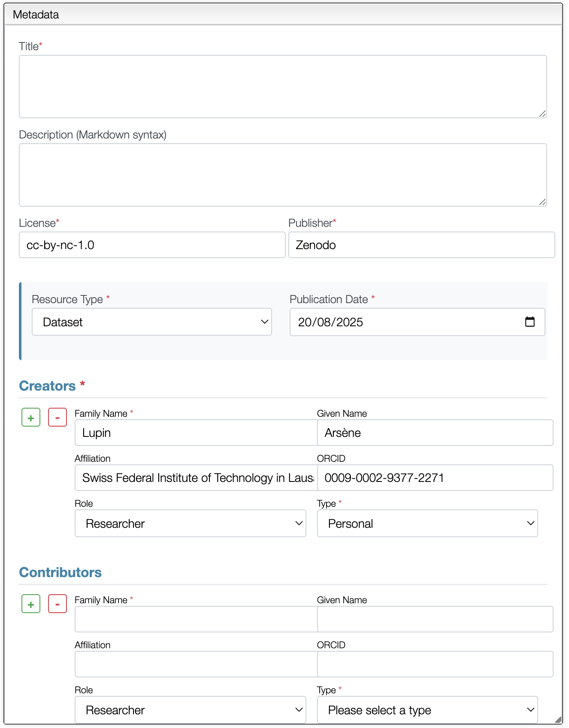The image size is (569, 728).
Task: Select the License field containing cc-by-nc-1.0
Action: pyautogui.click(x=152, y=245)
